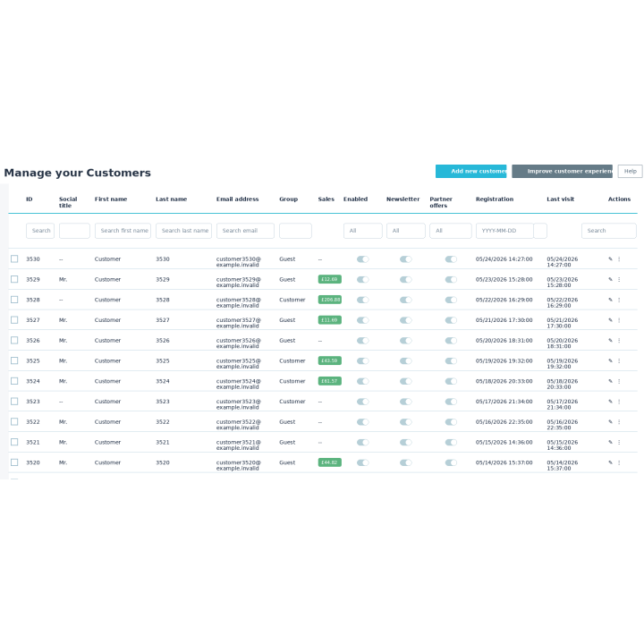Edit customer 3522 via pencil icon
644x644 pixels.
pos(610,422)
